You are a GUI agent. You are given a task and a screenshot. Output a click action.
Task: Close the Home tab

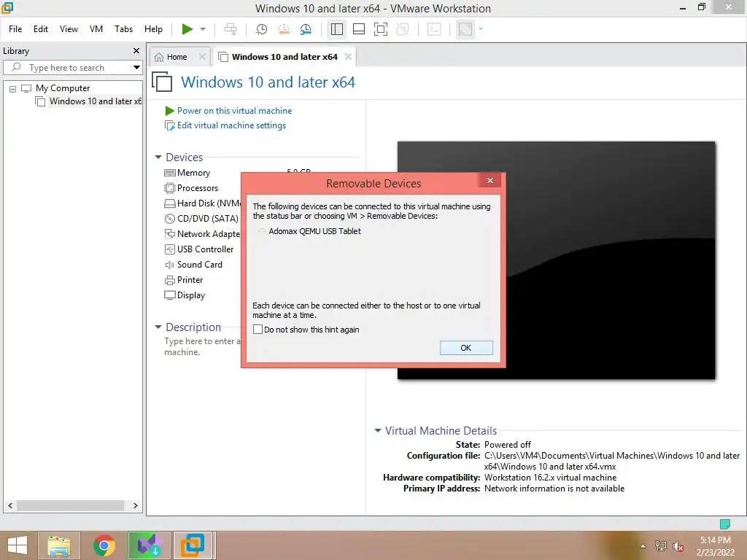tap(203, 57)
